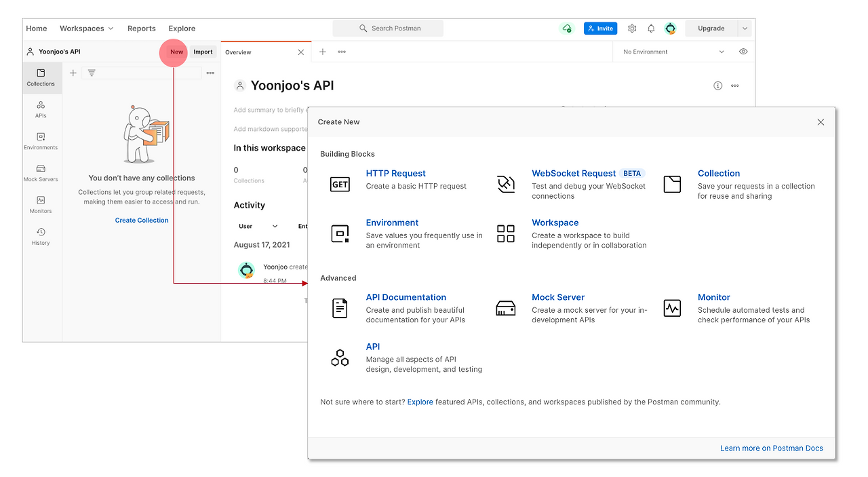Click the WebSocket Request icon
868x477 pixels.
(506, 184)
